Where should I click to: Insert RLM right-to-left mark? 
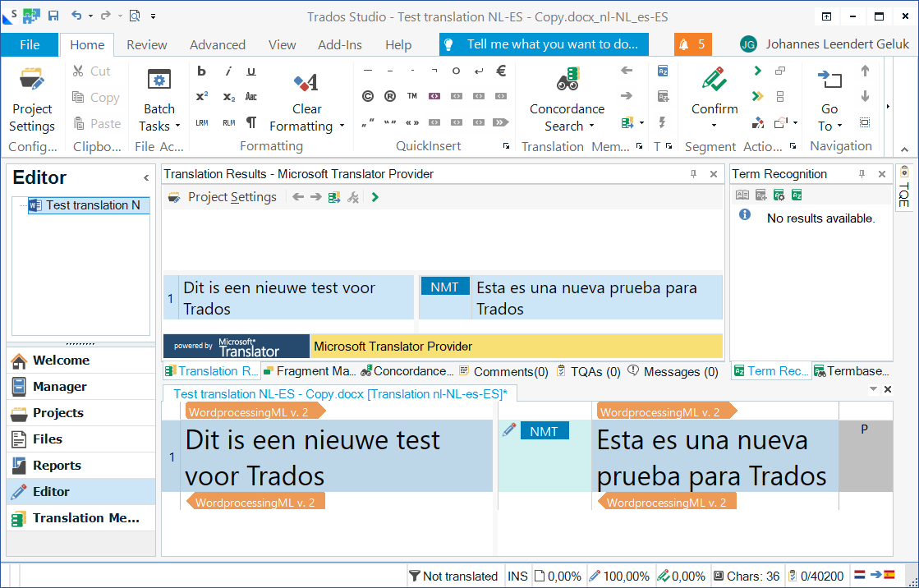tap(228, 122)
